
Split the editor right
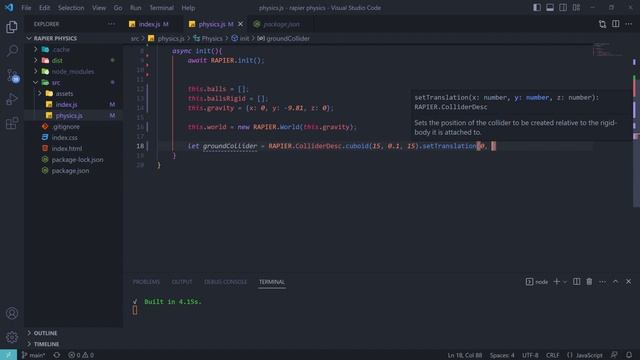(616, 24)
